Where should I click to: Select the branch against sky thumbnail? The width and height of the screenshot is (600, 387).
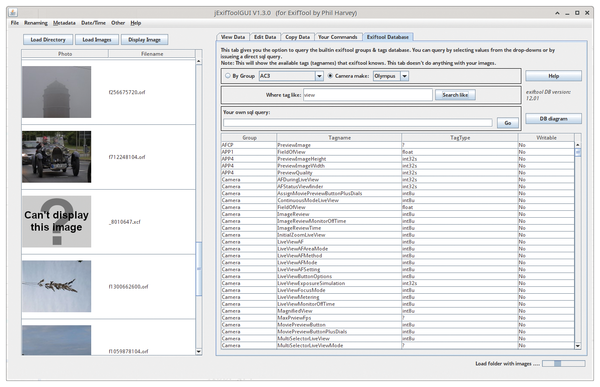pos(57,286)
